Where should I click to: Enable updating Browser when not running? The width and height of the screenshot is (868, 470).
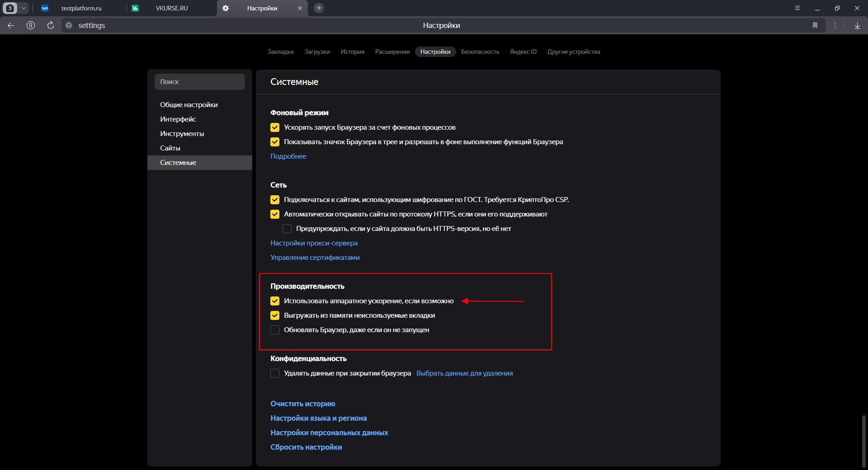click(275, 330)
